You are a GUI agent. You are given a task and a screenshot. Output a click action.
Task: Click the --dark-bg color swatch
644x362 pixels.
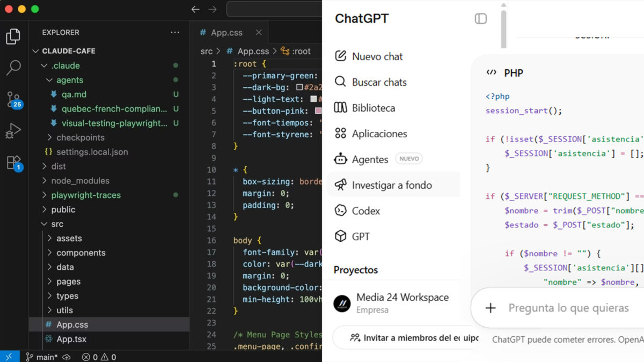pos(299,87)
